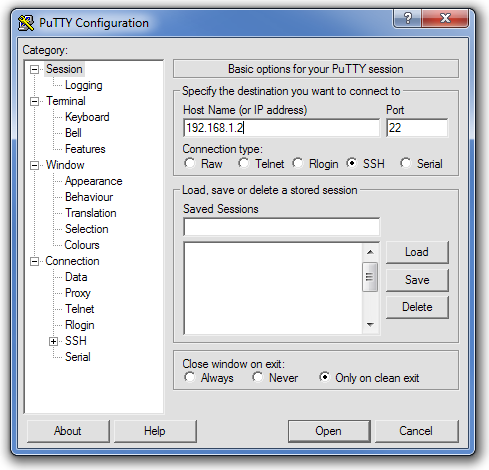Click the Help button
489x470 pixels.
[155, 431]
